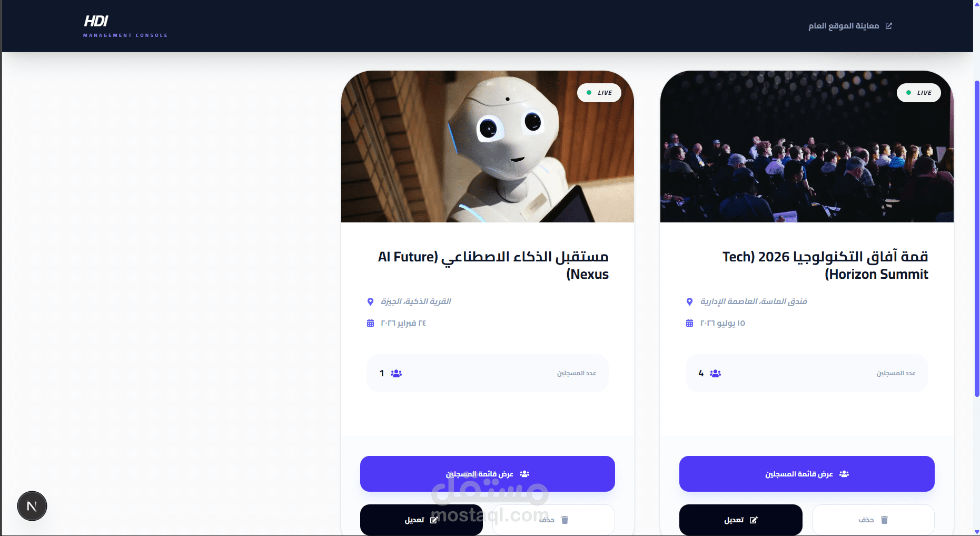Click the page vertical scrollbar thumb

click(977, 238)
